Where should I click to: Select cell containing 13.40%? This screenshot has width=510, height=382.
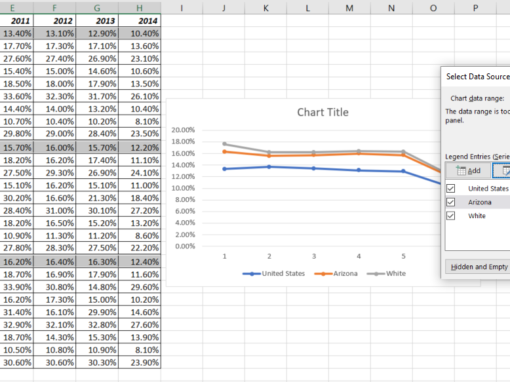[17, 33]
